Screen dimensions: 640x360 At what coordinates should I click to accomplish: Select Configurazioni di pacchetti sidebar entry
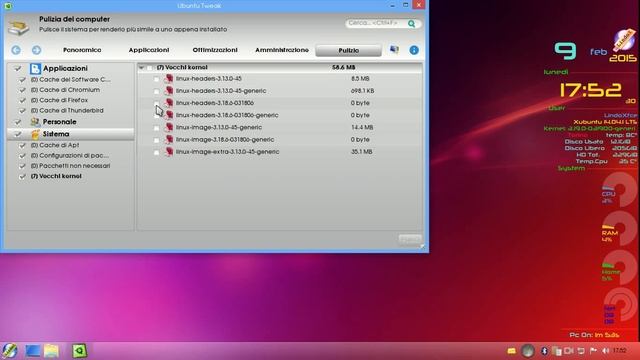click(x=70, y=156)
